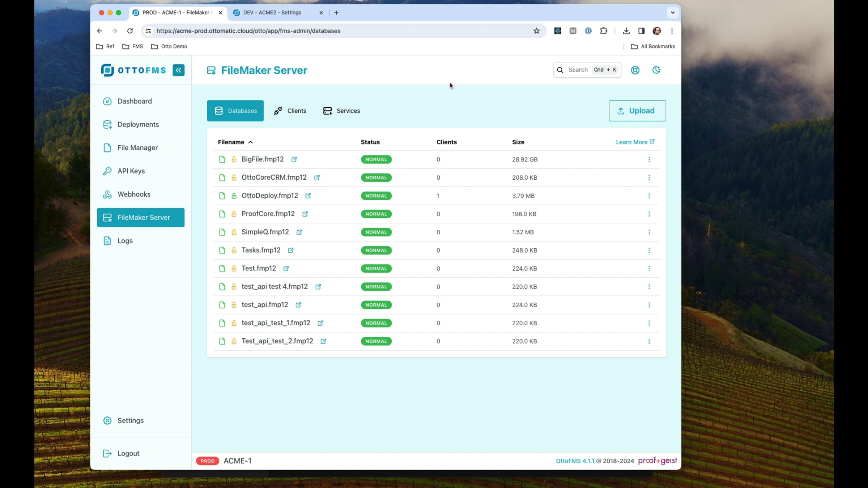Screen dimensions: 868x488
Task: Open the browser downloads icon
Action: [x=626, y=31]
